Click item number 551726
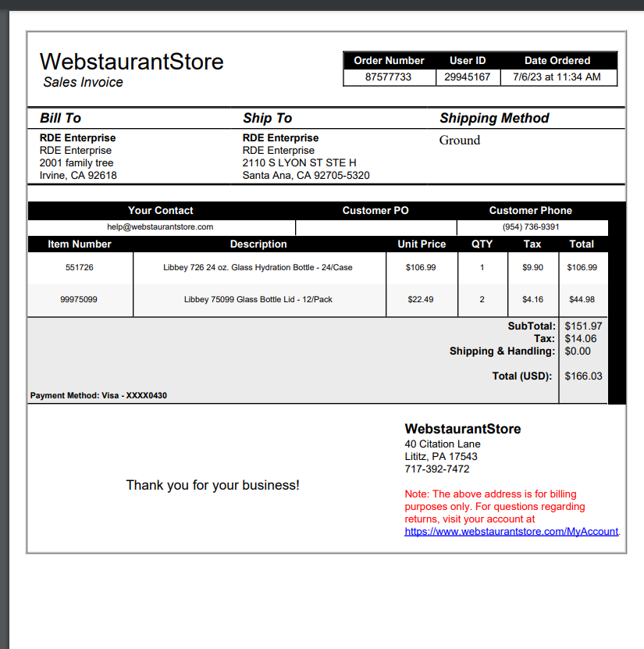Image resolution: width=644 pixels, height=649 pixels. 80,267
